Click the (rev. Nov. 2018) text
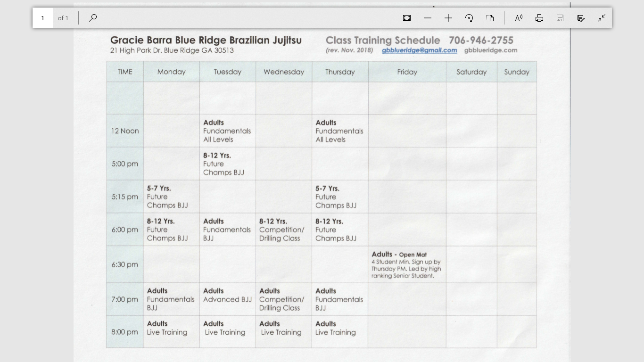 [x=349, y=50]
